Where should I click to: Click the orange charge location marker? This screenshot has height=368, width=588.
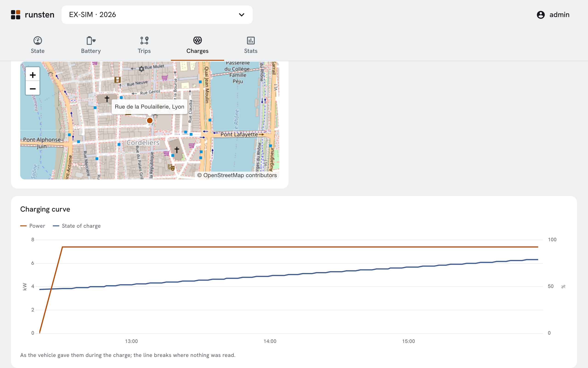click(150, 121)
